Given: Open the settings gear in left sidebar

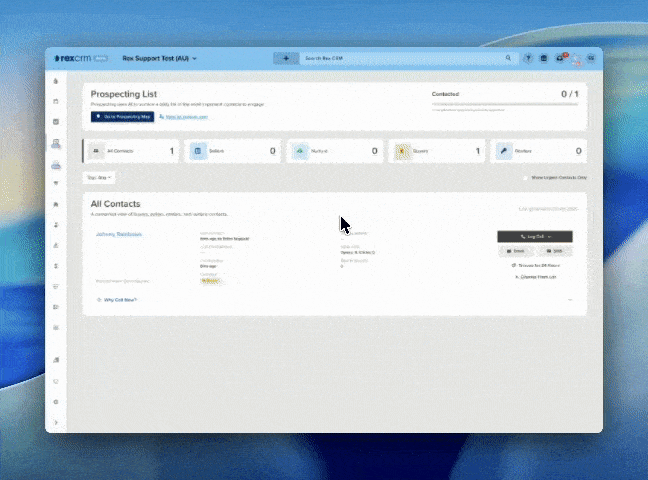Looking at the screenshot, I should click(x=56, y=402).
